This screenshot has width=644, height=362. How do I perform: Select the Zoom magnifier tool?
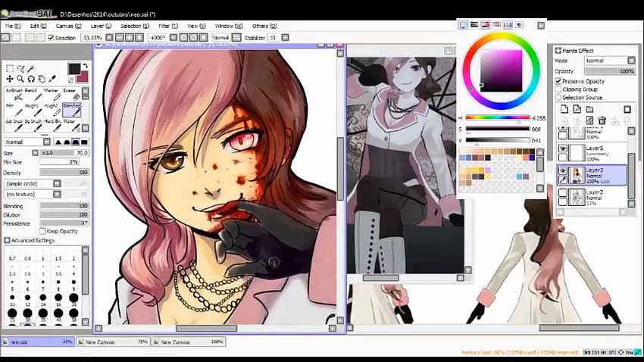(x=20, y=79)
